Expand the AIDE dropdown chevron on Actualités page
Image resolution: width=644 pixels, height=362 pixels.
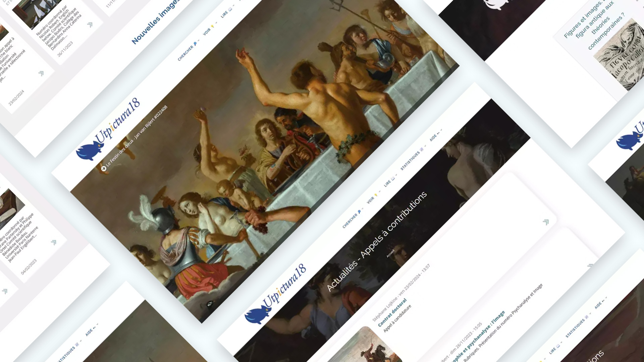pos(441,130)
